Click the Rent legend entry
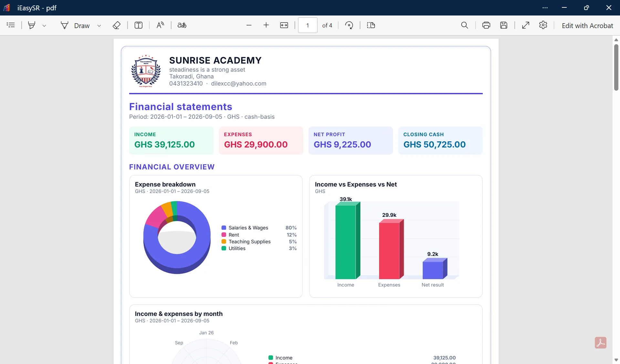Viewport: 620px width, 364px height. [x=259, y=235]
